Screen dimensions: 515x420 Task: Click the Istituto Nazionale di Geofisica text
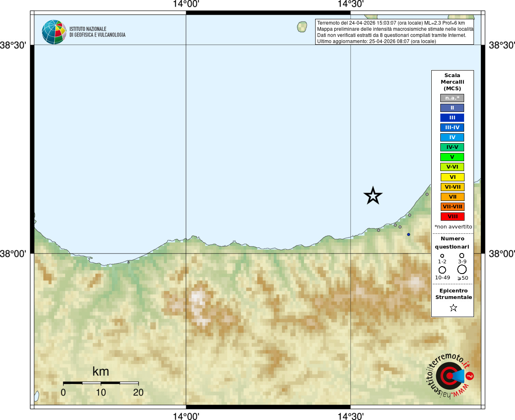coord(97,32)
